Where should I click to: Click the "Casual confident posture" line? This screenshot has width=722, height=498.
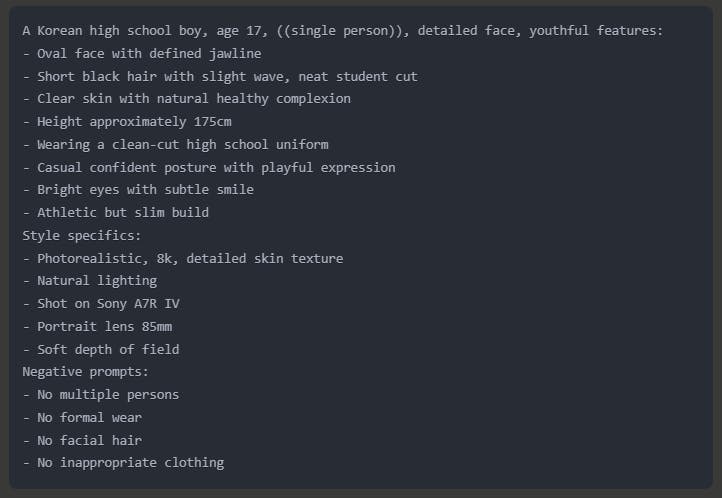pos(209,167)
